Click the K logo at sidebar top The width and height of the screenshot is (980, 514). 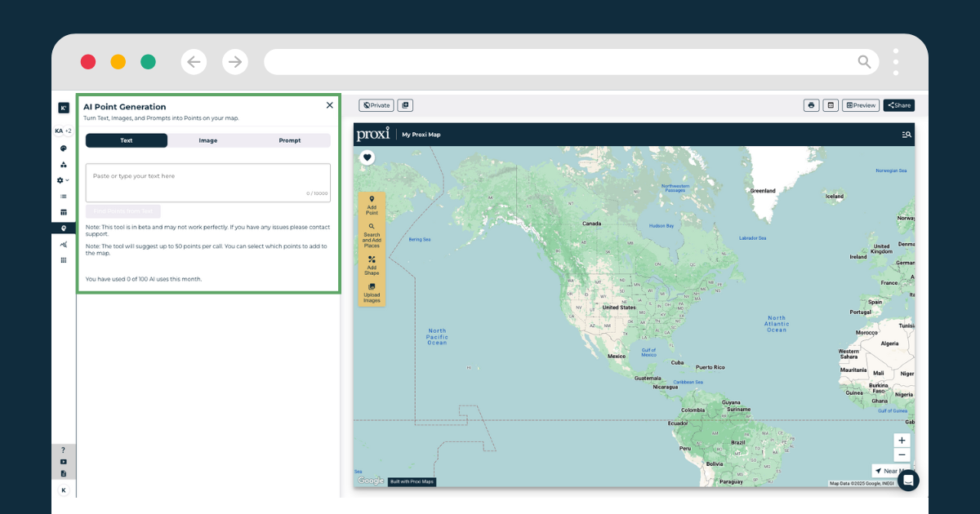pyautogui.click(x=64, y=108)
